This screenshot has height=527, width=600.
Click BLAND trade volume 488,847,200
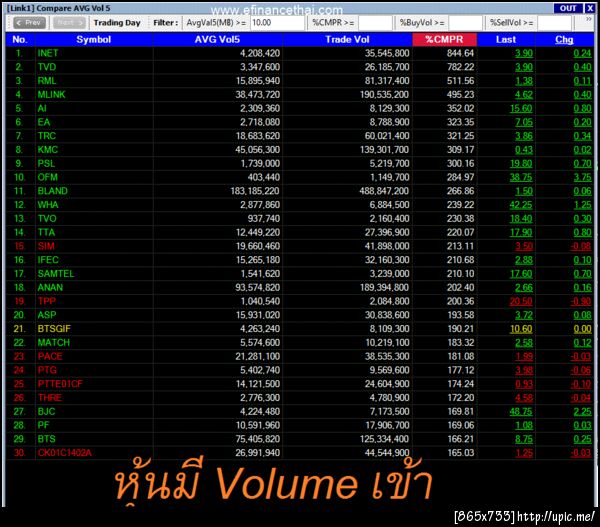[x=384, y=191]
